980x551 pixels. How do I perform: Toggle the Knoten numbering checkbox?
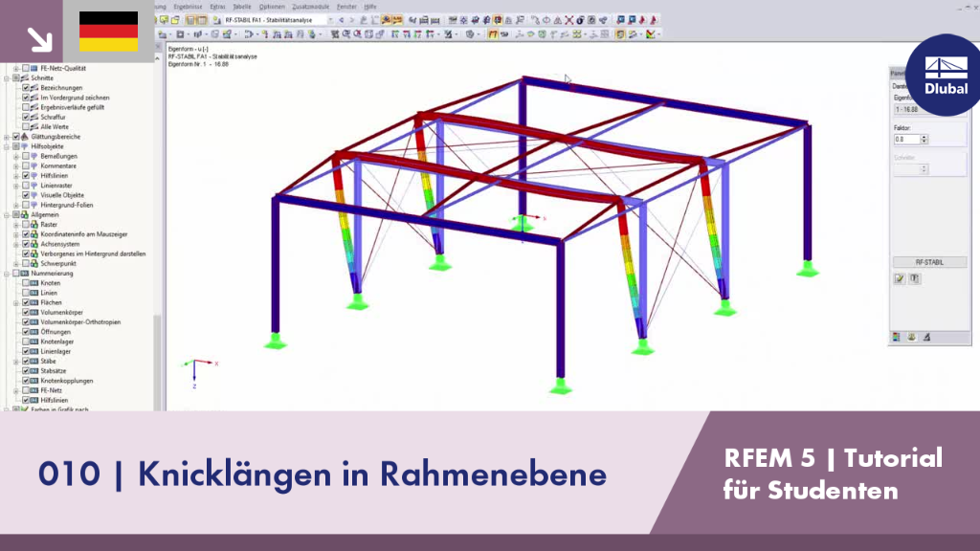(x=26, y=283)
